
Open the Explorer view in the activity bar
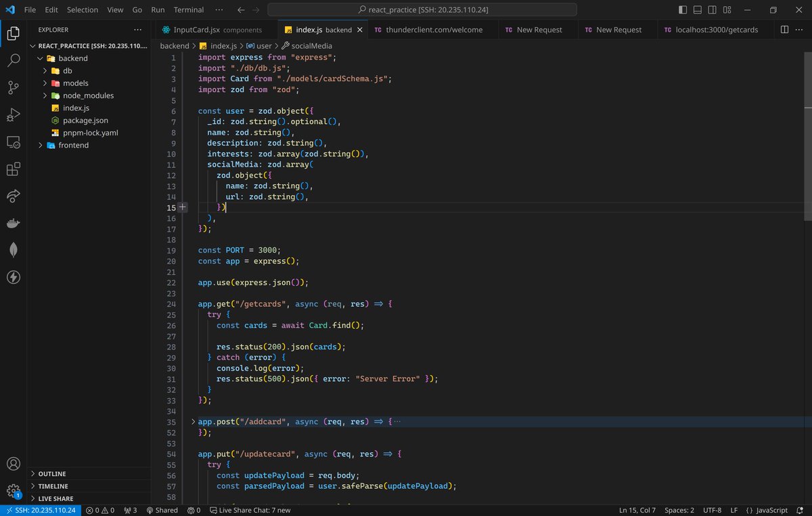coord(13,33)
